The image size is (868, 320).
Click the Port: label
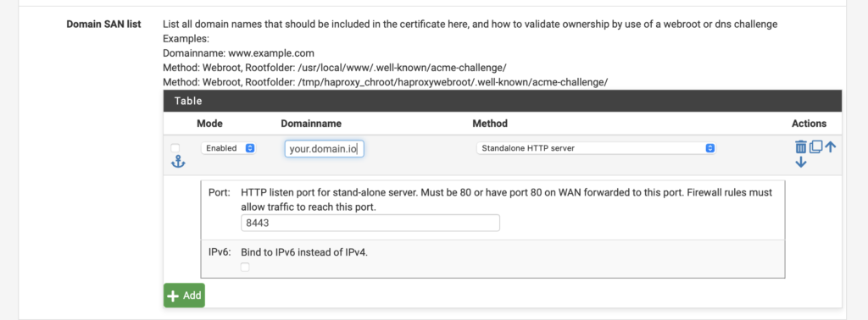[x=220, y=193]
